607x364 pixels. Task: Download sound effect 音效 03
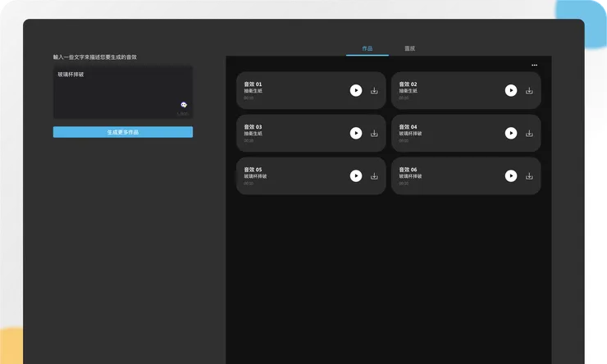coord(374,134)
